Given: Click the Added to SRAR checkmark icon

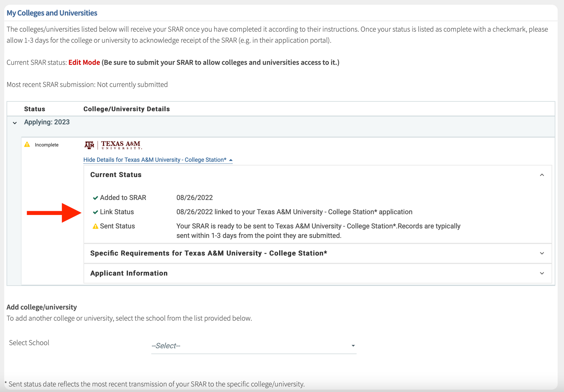Looking at the screenshot, I should click(95, 198).
